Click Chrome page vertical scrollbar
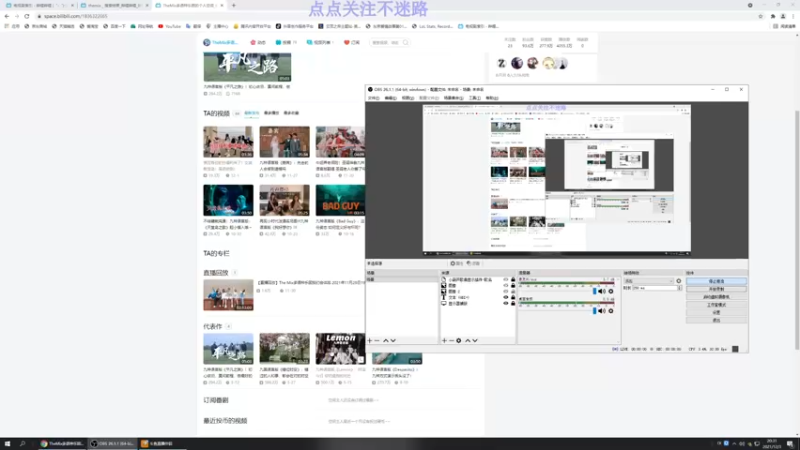Screen dimensions: 800x450 tap(796, 230)
